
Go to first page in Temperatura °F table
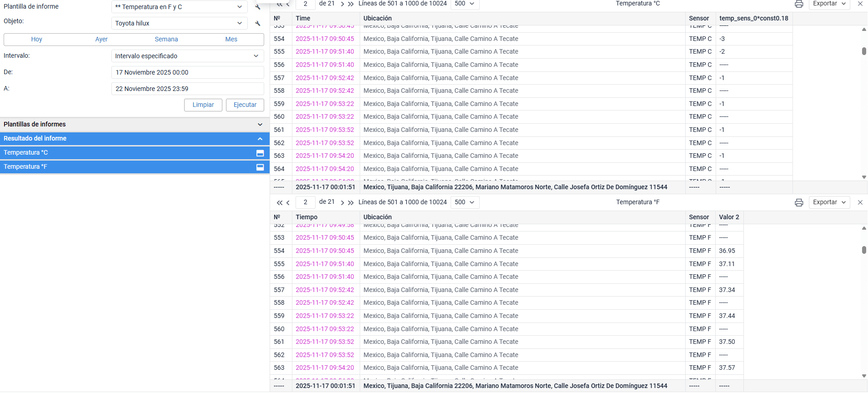[279, 202]
